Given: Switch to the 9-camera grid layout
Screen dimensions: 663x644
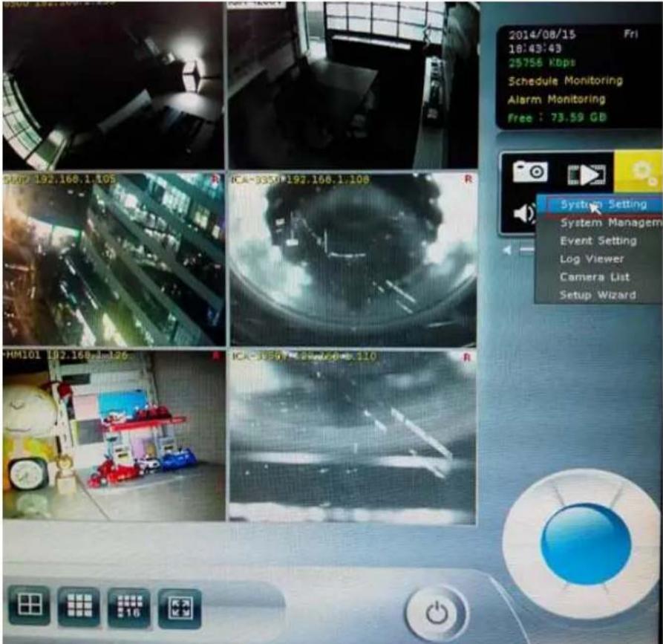Looking at the screenshot, I should 79,606.
